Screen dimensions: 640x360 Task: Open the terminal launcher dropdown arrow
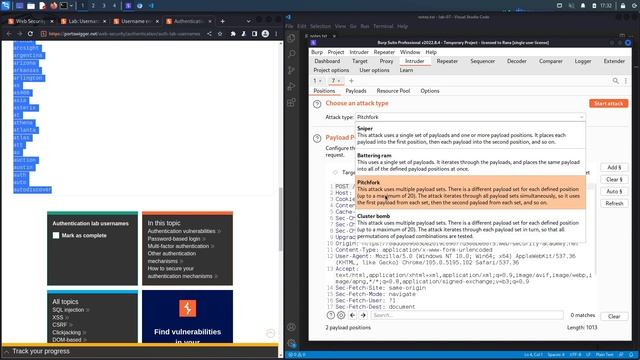(x=71, y=6)
